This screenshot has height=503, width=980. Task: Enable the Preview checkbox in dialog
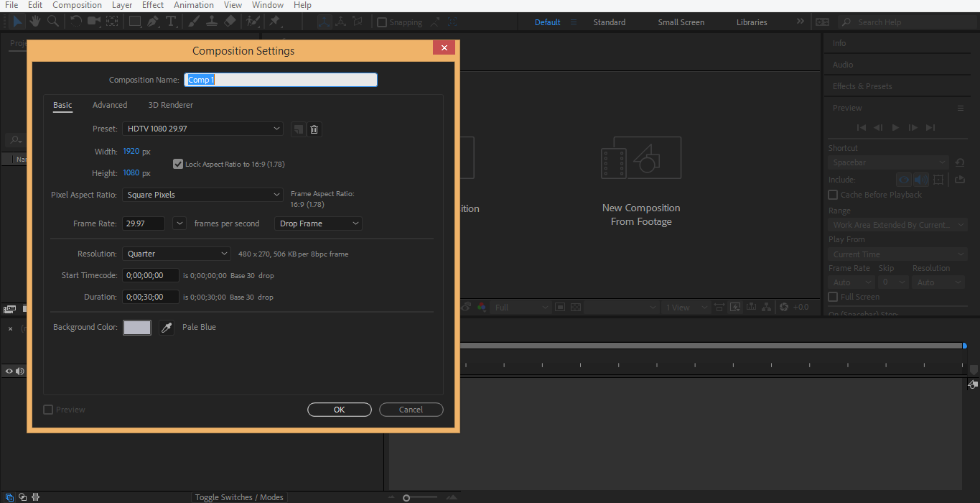point(48,410)
